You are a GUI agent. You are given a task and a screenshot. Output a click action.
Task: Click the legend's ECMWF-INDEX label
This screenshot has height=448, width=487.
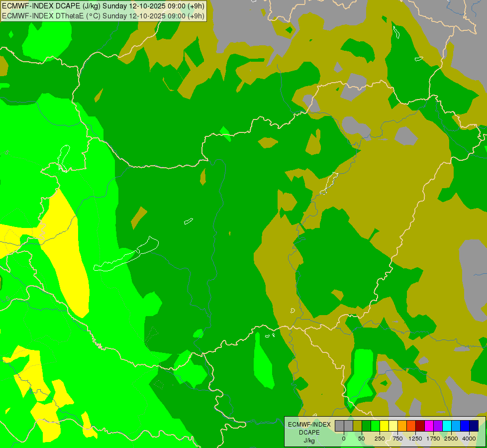coord(309,425)
